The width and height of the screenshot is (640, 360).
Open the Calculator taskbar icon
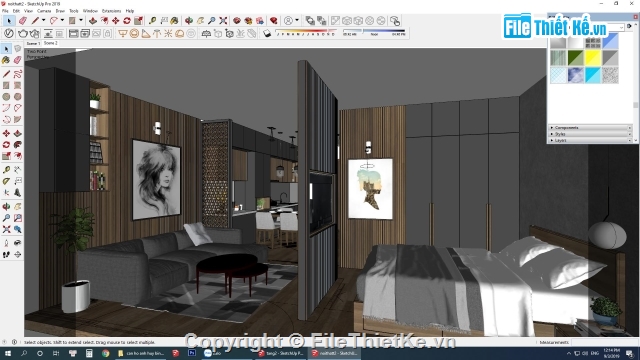pos(89,353)
